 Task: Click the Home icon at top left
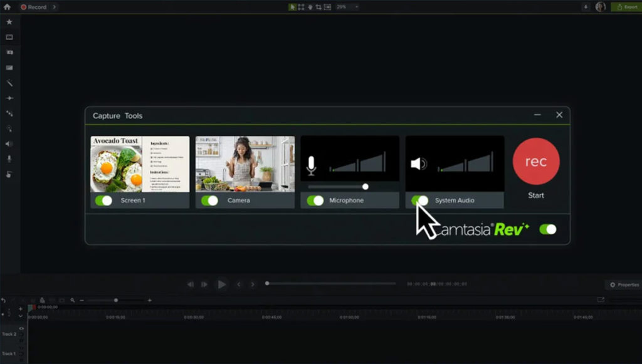(x=7, y=6)
